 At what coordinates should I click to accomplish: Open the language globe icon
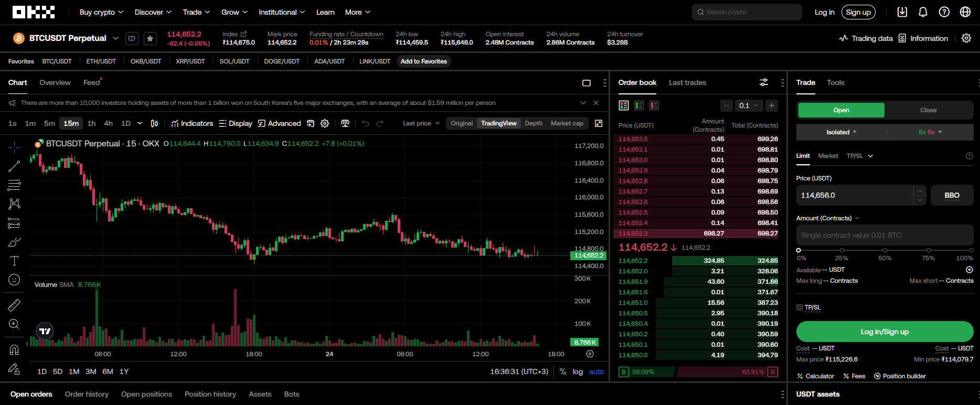(965, 12)
